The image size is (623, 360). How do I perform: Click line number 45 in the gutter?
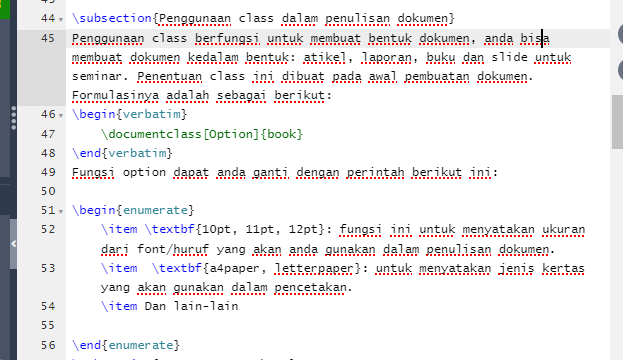pyautogui.click(x=48, y=38)
